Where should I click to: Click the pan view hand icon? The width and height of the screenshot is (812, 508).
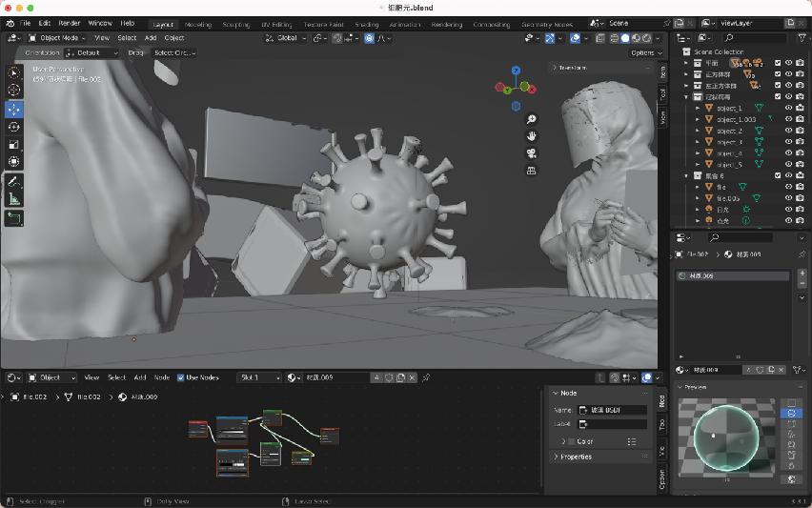coord(531,136)
